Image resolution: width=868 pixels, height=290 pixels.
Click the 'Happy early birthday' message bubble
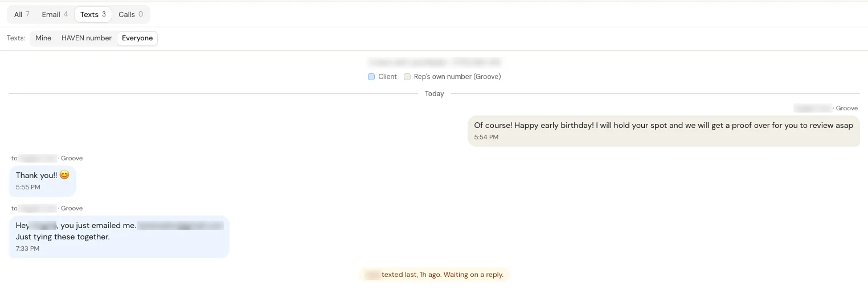[x=664, y=131]
